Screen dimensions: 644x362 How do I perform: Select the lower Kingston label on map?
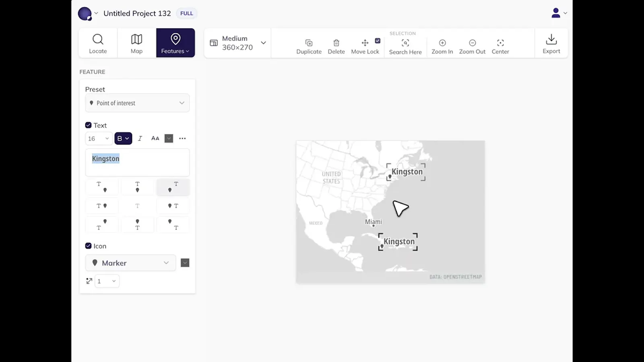click(x=399, y=242)
